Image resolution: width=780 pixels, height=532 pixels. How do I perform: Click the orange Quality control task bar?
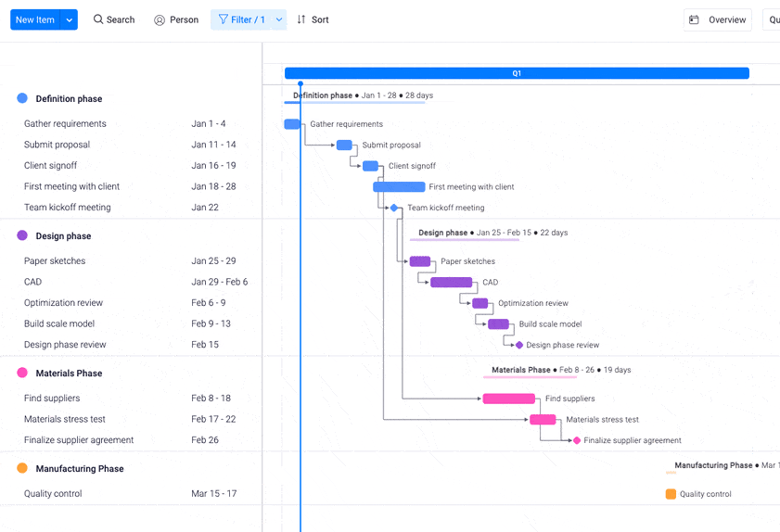[x=671, y=494]
